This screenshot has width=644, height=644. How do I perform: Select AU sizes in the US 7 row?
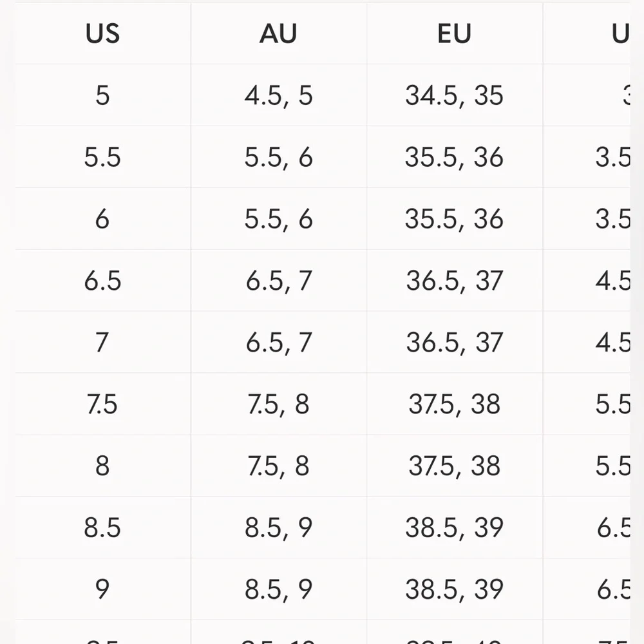[x=278, y=343]
